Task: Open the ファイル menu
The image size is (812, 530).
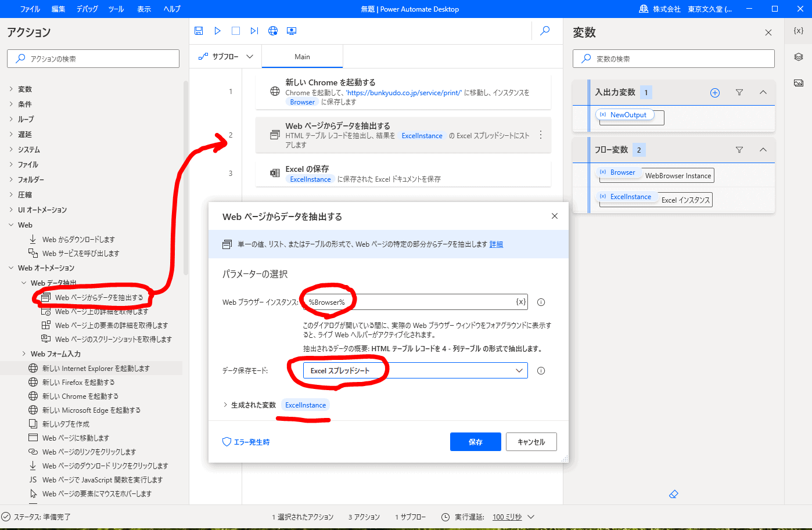Action: 30,9
